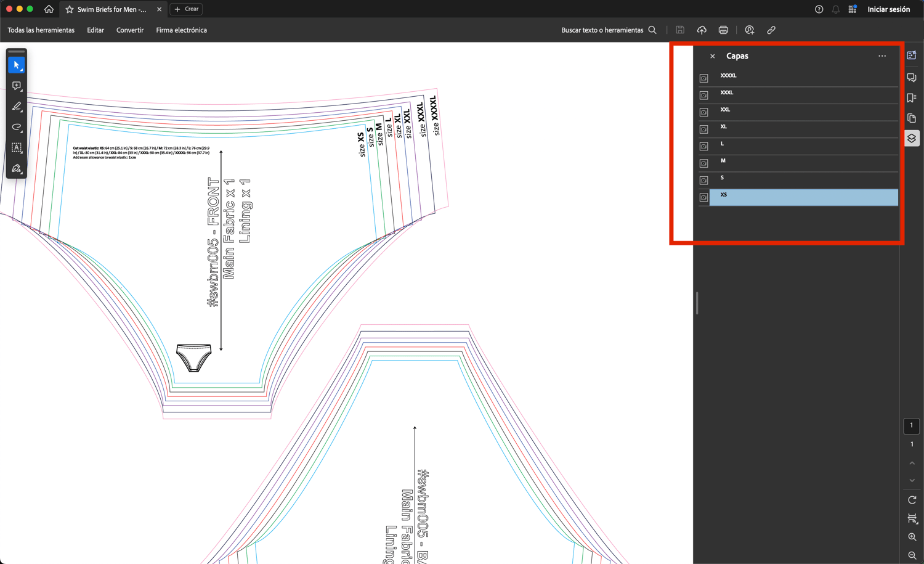The width and height of the screenshot is (924, 564).
Task: Select the highlighted XS layer row
Action: (x=804, y=197)
